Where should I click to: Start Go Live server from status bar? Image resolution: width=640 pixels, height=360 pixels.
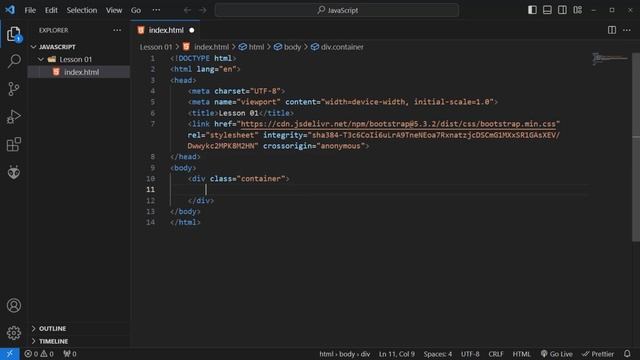click(x=556, y=354)
